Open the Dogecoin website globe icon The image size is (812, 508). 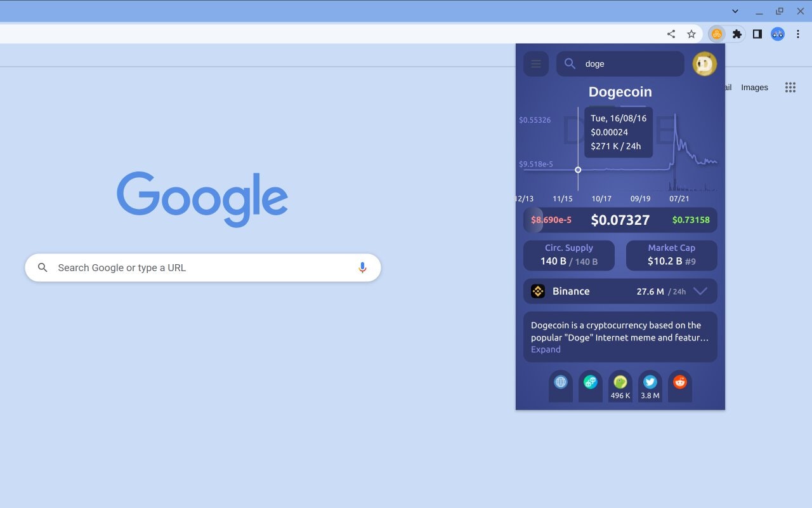point(561,382)
